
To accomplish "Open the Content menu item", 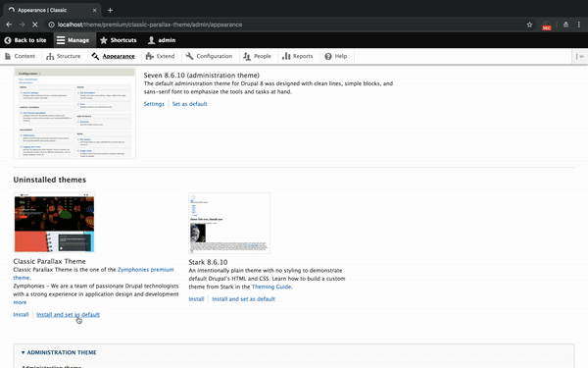I will (x=21, y=56).
